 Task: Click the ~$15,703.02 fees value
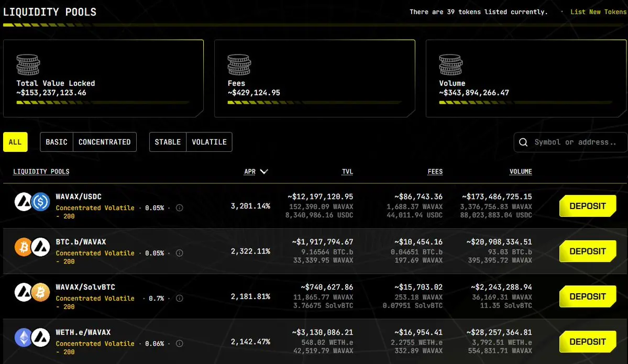418,287
